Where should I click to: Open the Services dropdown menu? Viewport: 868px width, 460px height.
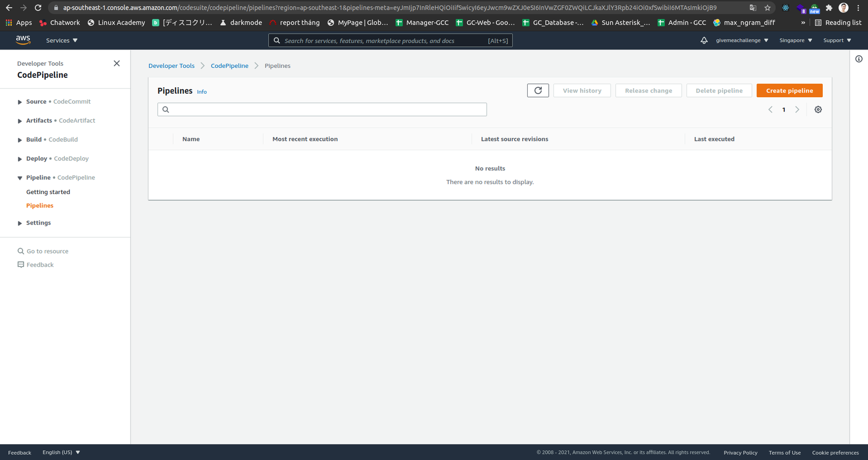(x=62, y=40)
